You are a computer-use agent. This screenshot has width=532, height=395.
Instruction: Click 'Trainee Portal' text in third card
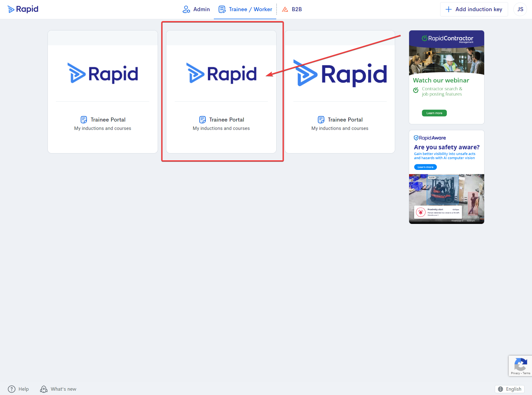pos(345,120)
